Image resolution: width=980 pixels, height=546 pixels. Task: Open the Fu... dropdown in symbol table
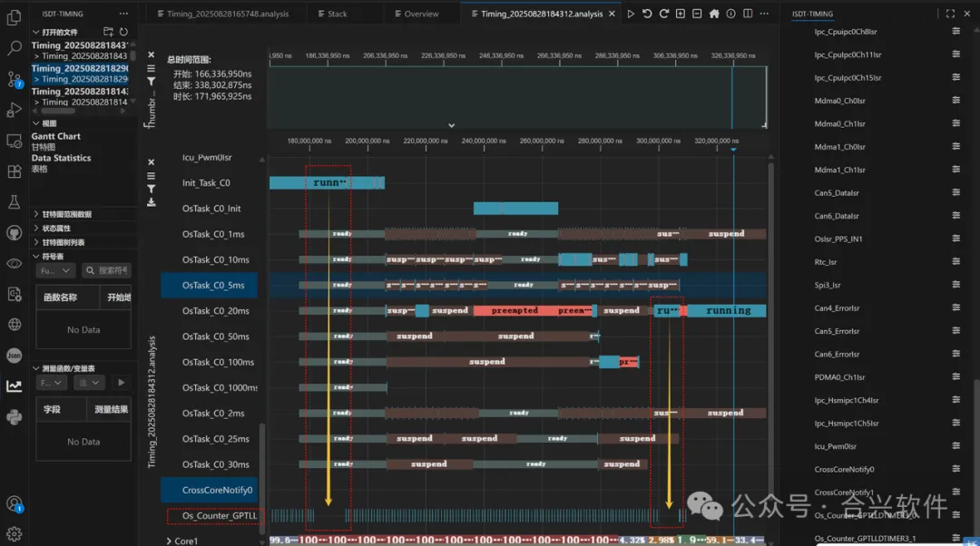point(55,270)
